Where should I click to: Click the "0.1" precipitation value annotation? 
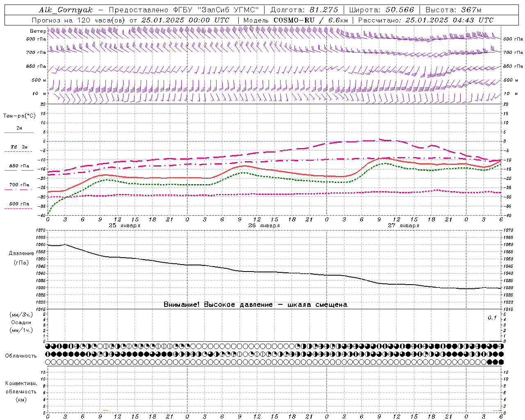point(492,318)
